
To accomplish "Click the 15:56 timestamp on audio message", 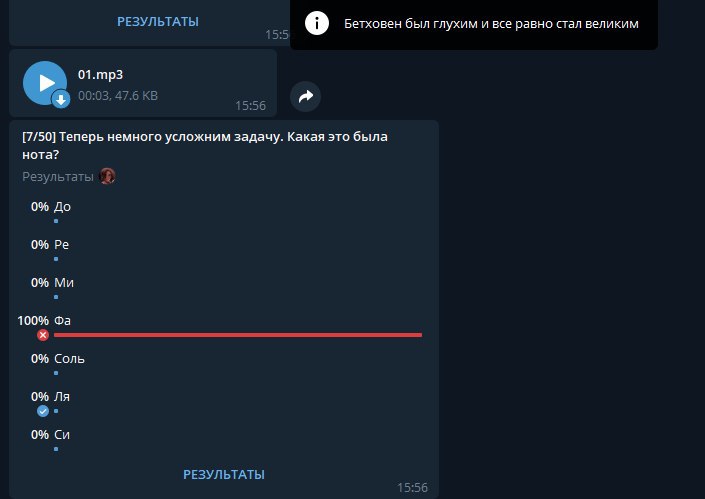I will pos(250,106).
